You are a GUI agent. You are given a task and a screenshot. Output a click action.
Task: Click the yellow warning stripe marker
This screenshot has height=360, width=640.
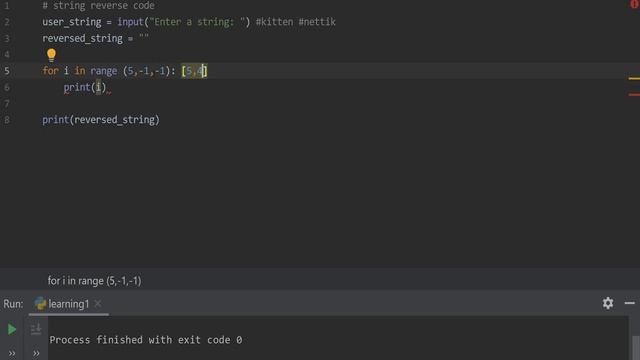[x=634, y=78]
